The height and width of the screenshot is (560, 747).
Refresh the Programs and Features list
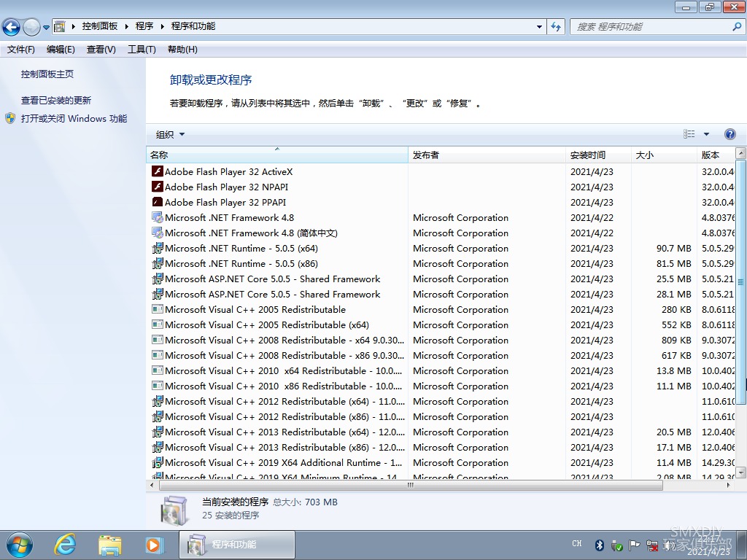click(x=555, y=27)
